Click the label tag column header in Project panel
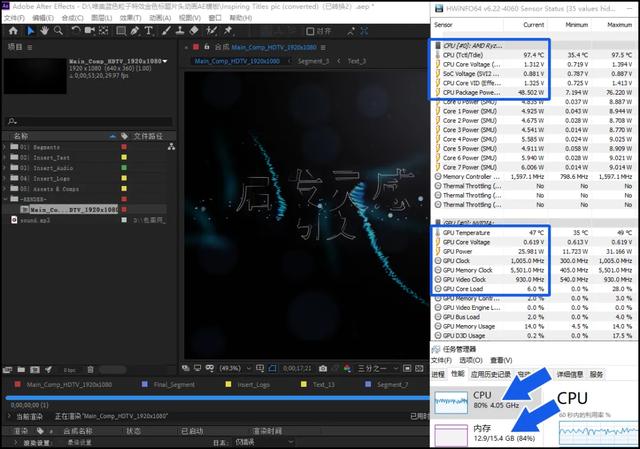This screenshot has width=640, height=449. pos(124,136)
